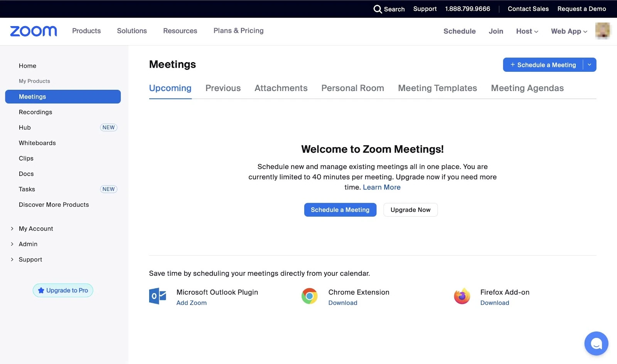
Task: Click Request a Demo
Action: point(582,9)
